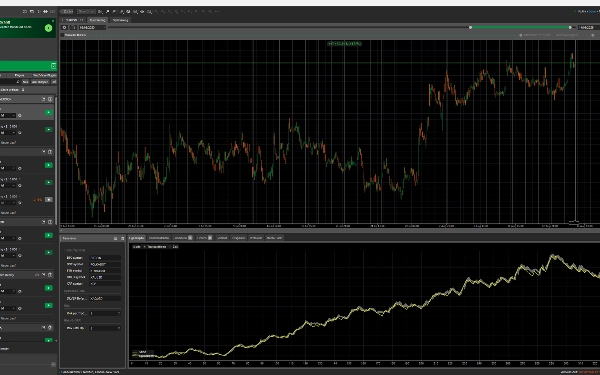This screenshot has width=600, height=375.
Task: Click the green price label on the main chart
Action: (344, 44)
